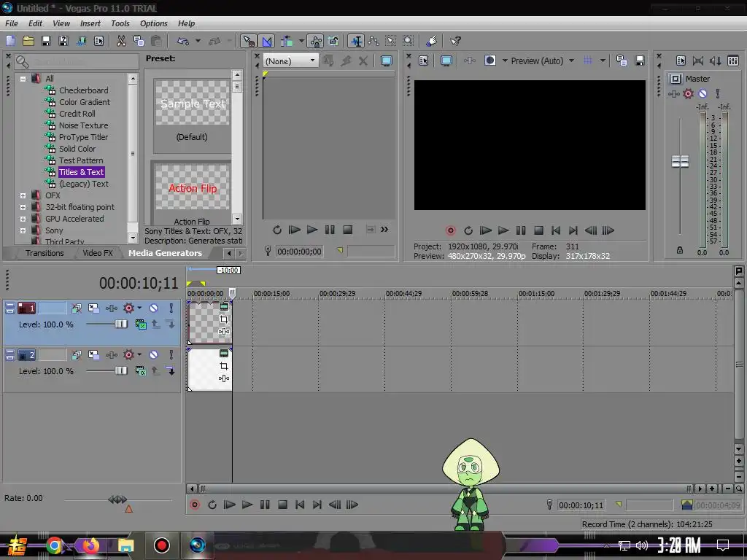The height and width of the screenshot is (560, 747).
Task: Collapse the All tree node
Action: pos(23,79)
